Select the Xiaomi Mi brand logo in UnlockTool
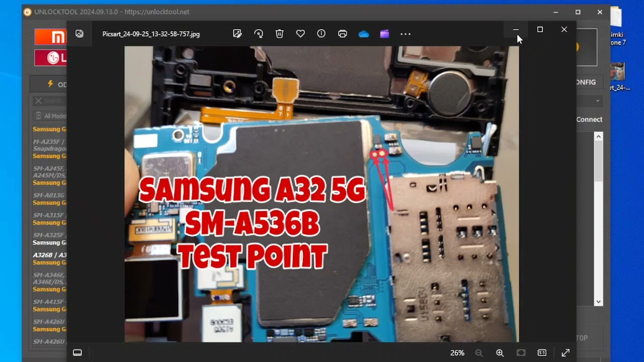644x362 pixels. (x=50, y=37)
